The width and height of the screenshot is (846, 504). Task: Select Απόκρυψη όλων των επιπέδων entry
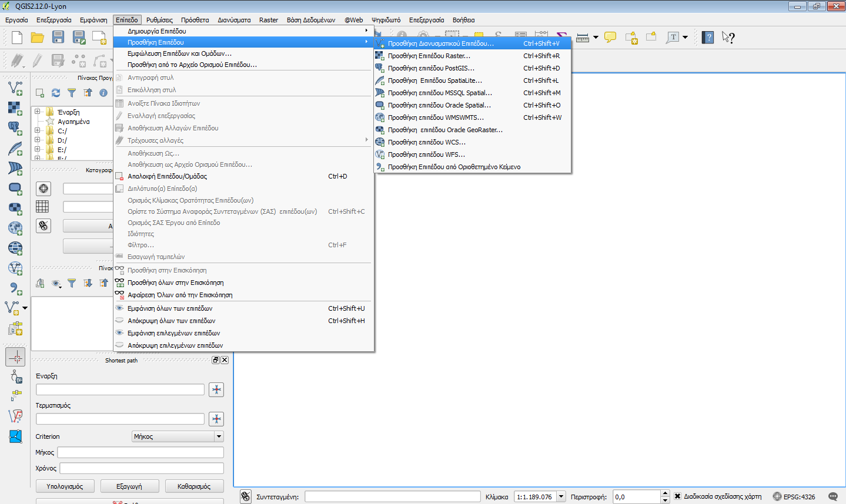pyautogui.click(x=244, y=321)
